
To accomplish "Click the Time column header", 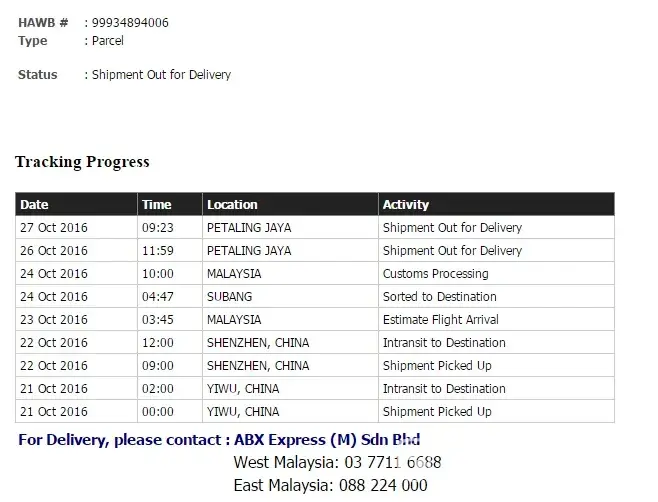I will point(157,205).
